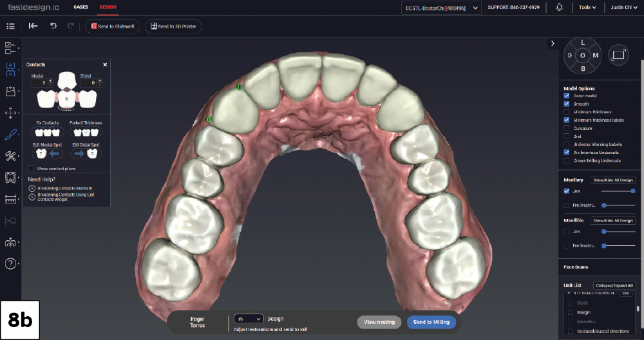Screen dimensions: 644x340
Task: Click Edit Distal Spot tooth 5 icon
Action: pos(86,153)
